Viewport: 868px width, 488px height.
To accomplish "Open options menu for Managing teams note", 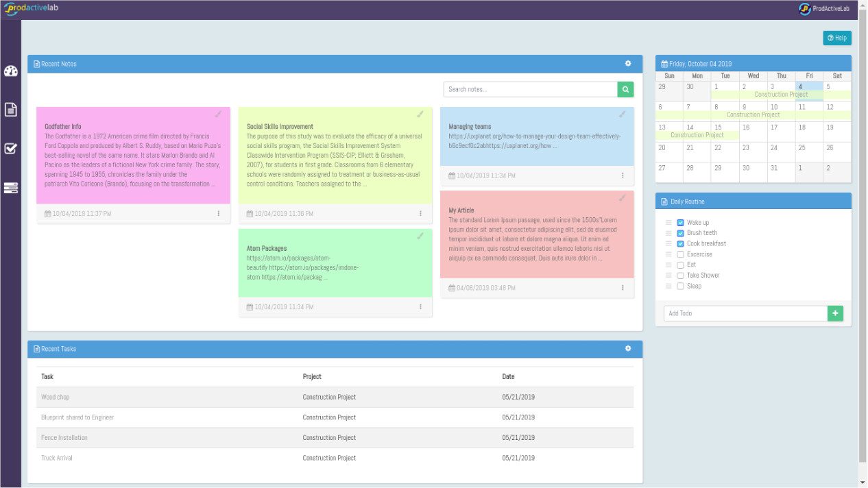I will [x=623, y=175].
